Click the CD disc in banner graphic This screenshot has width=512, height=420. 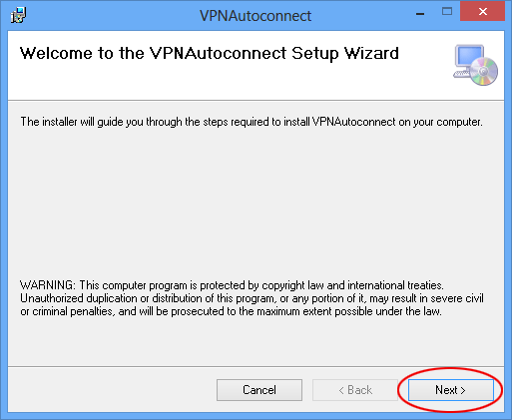pyautogui.click(x=484, y=71)
